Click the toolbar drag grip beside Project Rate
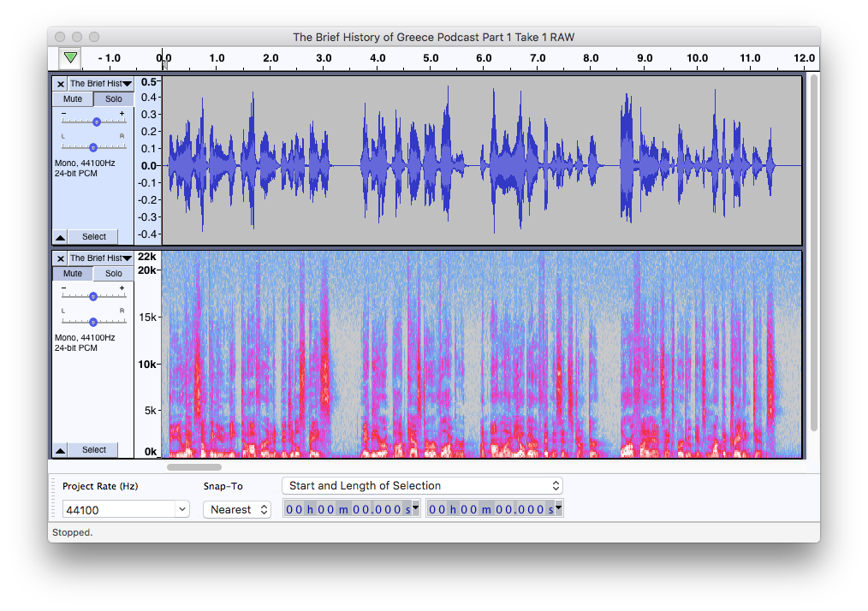 [54, 496]
